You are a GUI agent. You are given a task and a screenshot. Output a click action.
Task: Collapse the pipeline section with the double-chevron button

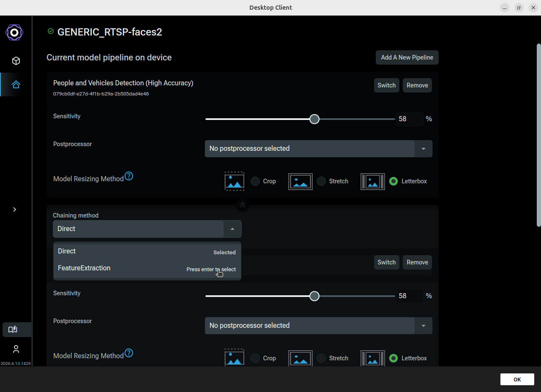(x=243, y=205)
